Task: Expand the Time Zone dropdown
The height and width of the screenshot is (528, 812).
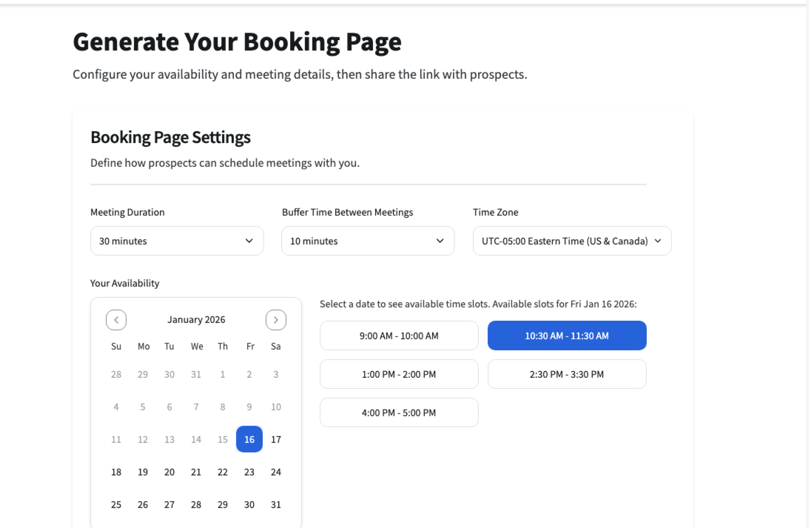Action: [x=572, y=241]
